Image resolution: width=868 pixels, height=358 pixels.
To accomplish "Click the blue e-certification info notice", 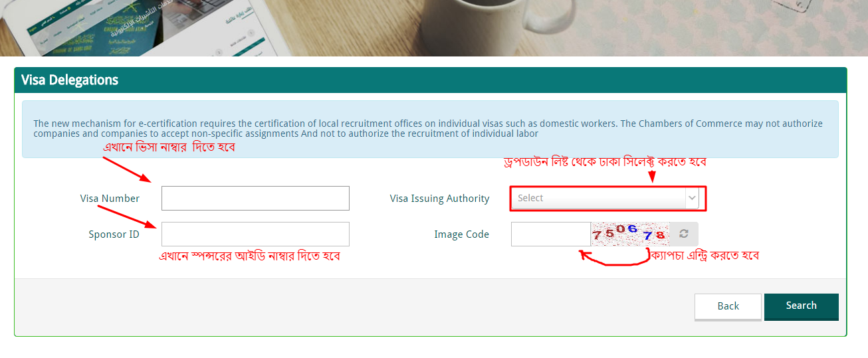I will [x=430, y=129].
